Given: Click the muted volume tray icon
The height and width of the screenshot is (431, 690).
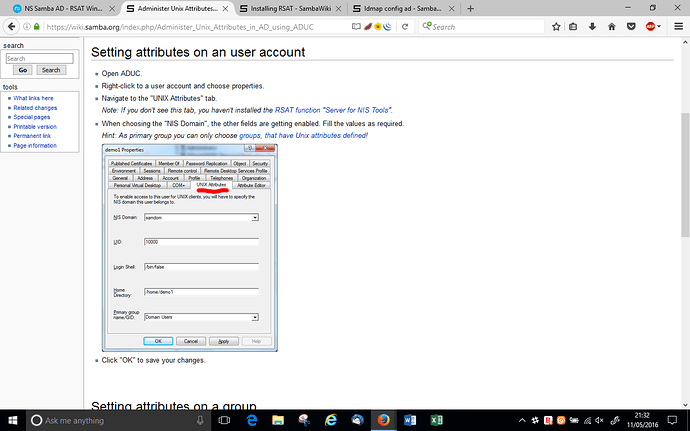Looking at the screenshot, I should 599,420.
